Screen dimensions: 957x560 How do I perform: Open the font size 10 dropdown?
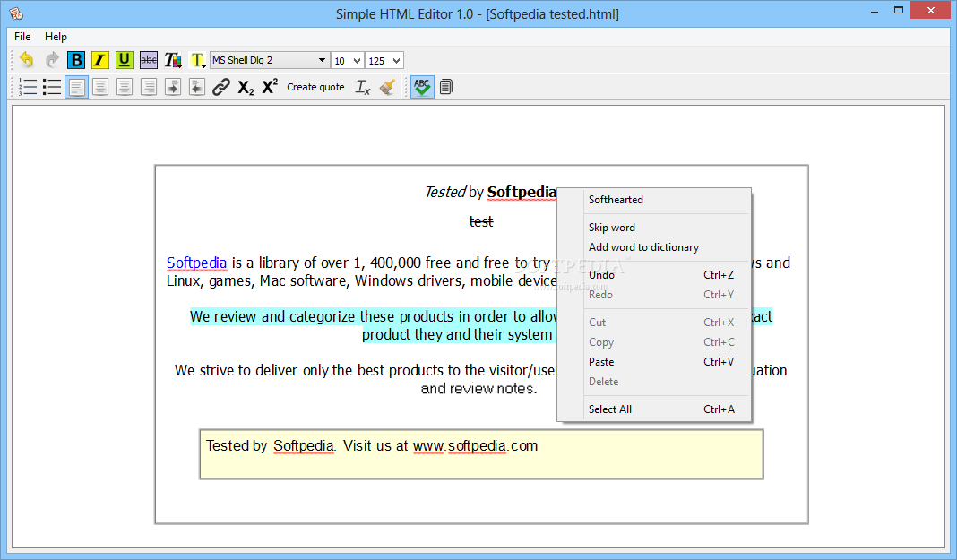point(347,60)
